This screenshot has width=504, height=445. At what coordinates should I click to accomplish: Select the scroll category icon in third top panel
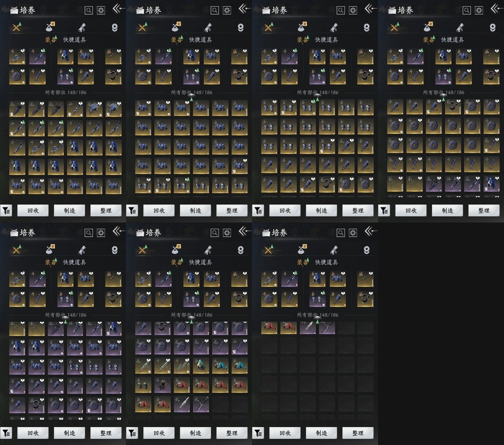tap(334, 28)
